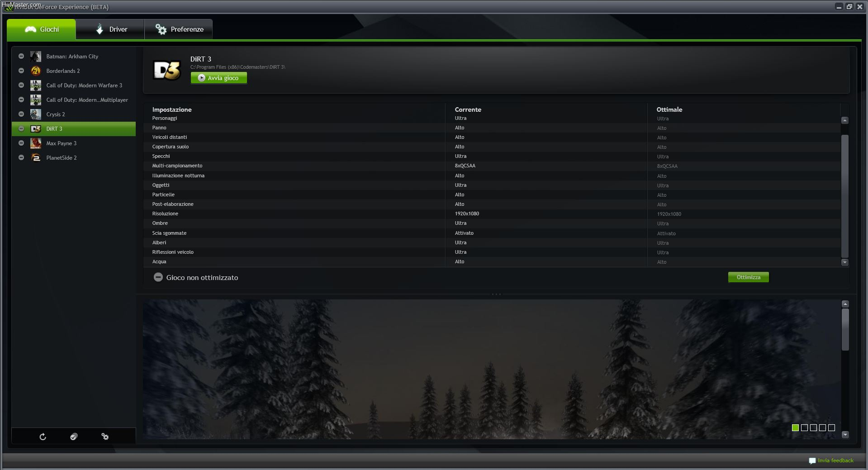Screen dimensions: 868x470
Task: Select first green screenshot indicator square
Action: 795,427
